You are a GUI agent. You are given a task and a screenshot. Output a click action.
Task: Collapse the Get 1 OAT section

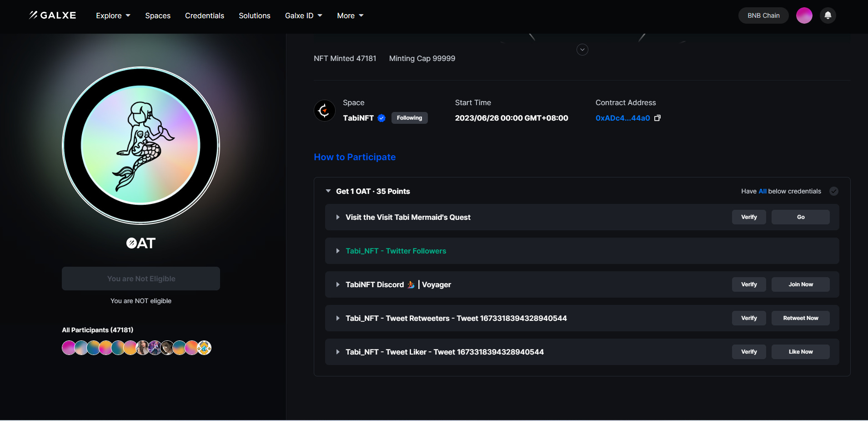[x=328, y=191]
